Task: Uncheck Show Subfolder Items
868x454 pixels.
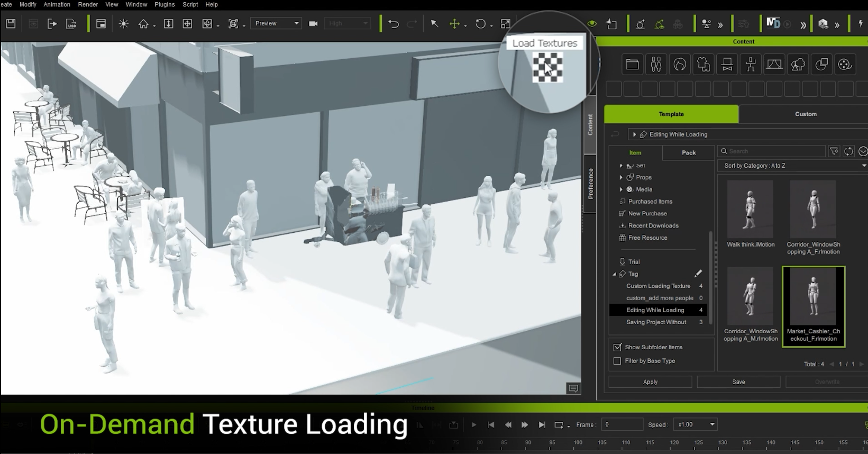Action: 617,347
